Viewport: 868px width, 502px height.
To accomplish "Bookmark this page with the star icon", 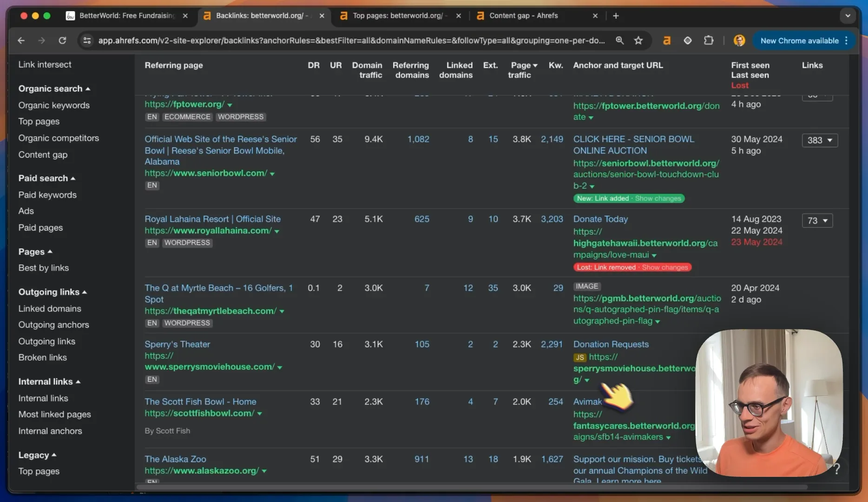I will [638, 40].
